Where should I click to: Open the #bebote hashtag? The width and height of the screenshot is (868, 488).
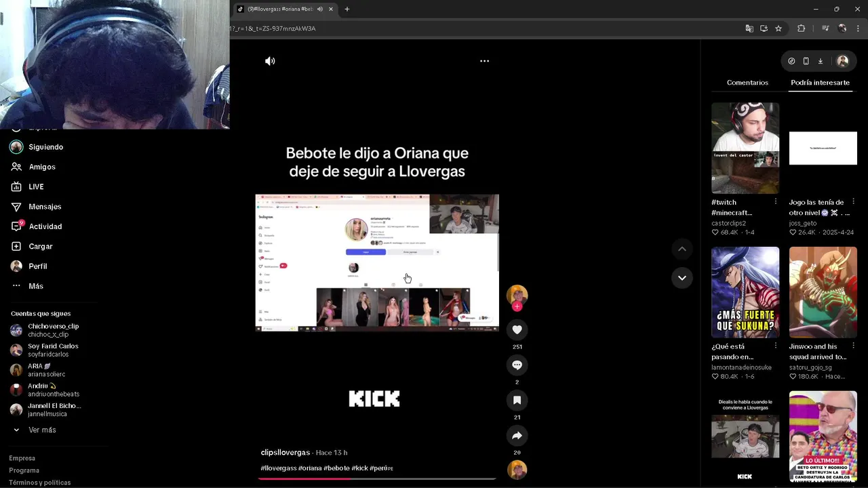[x=336, y=468]
